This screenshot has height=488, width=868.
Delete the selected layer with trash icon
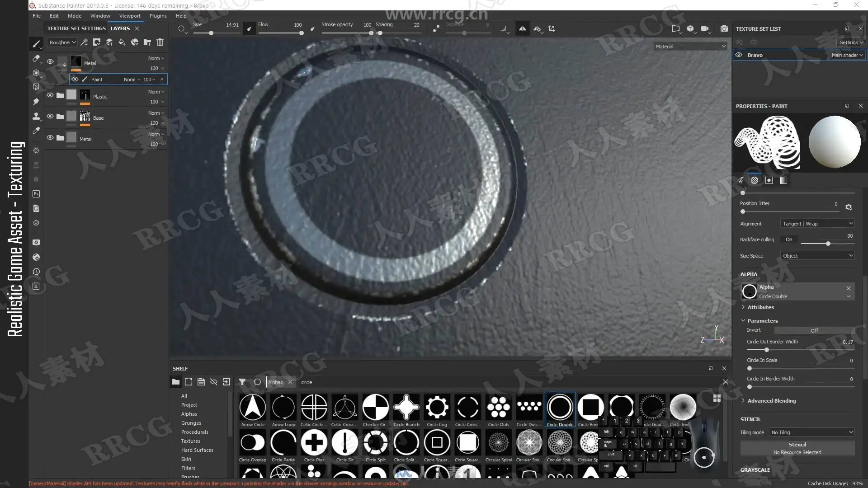[x=160, y=42]
